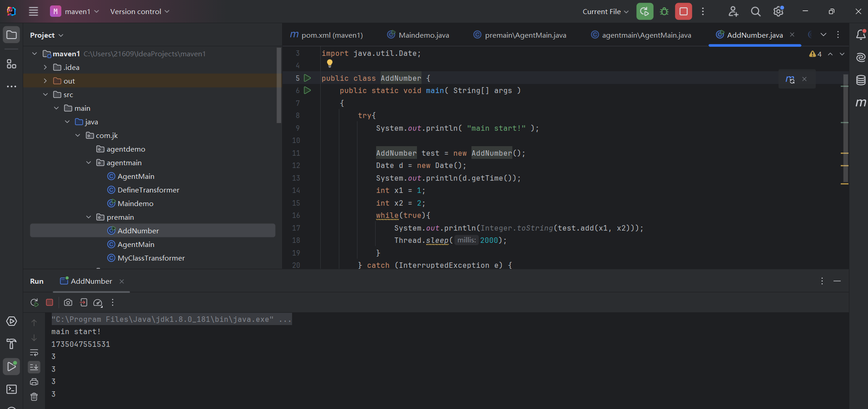Screen dimensions: 868x409
Task: Toggle soft-wrap in console output
Action: pyautogui.click(x=34, y=352)
